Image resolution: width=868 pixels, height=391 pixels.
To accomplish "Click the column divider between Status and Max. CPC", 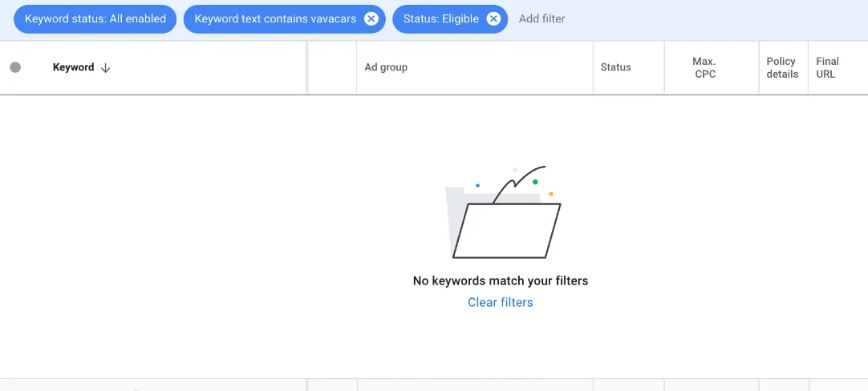I will (663, 67).
